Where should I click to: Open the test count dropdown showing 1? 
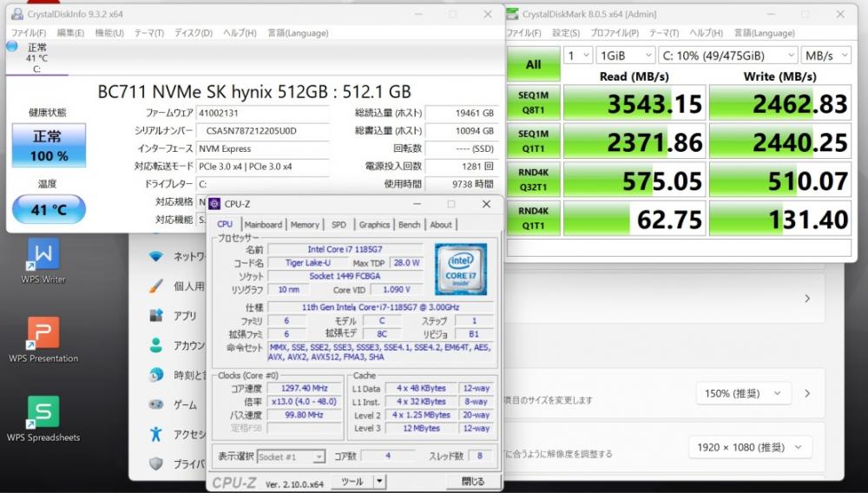pos(578,56)
